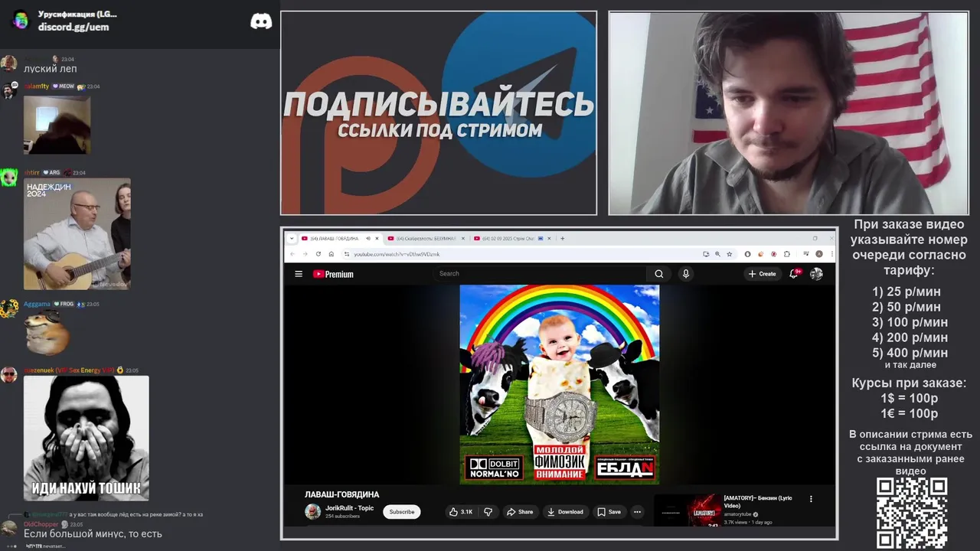Dislike the video with thumbs down
This screenshot has width=980, height=551.
pos(488,512)
